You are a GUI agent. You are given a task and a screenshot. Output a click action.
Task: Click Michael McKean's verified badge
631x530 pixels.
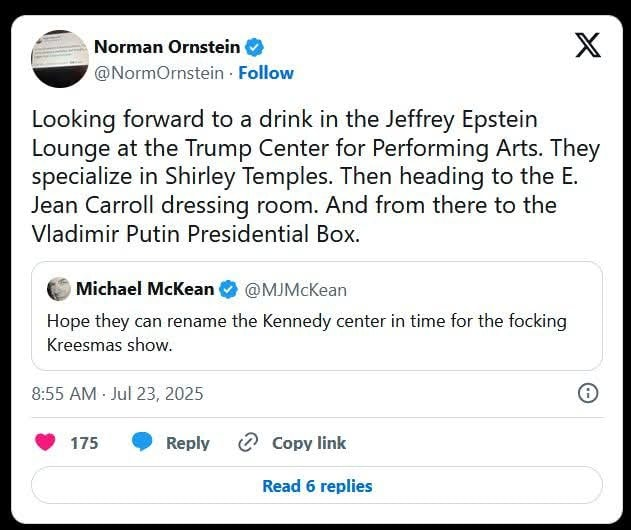[x=228, y=290]
